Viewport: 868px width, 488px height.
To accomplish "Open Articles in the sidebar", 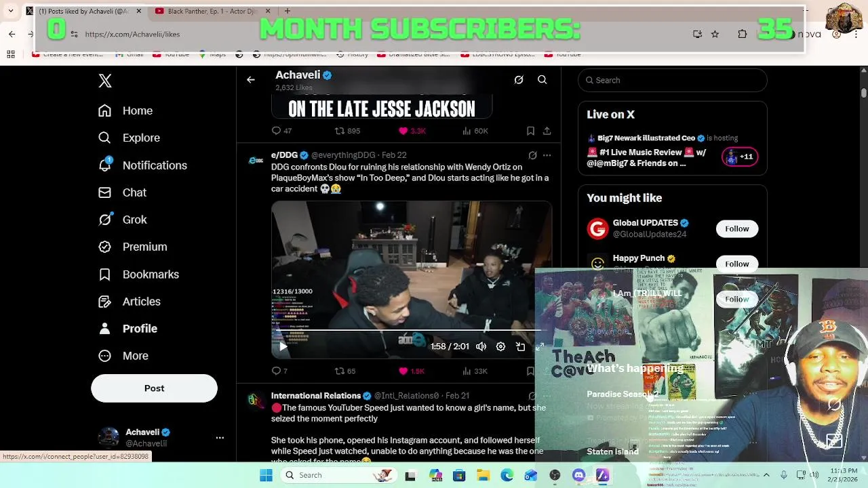I will [129, 302].
